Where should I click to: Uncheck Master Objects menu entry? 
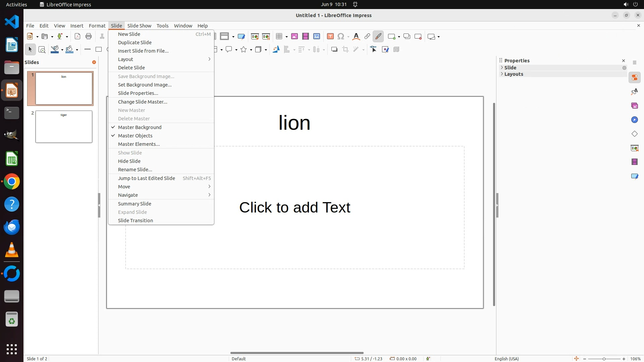(135, 136)
